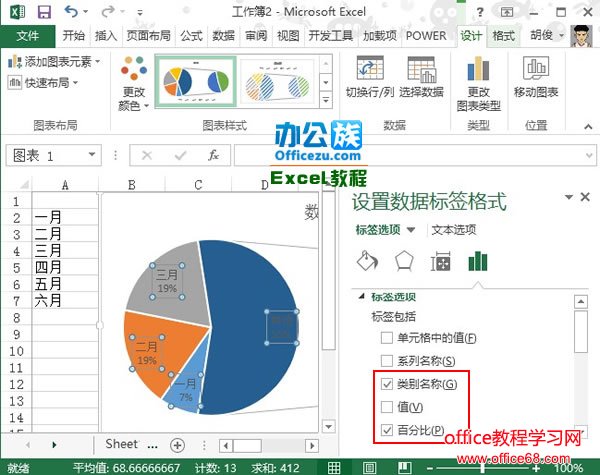Click the horizontal scrollbar right arrow
The height and width of the screenshot is (475, 600).
pos(311,446)
